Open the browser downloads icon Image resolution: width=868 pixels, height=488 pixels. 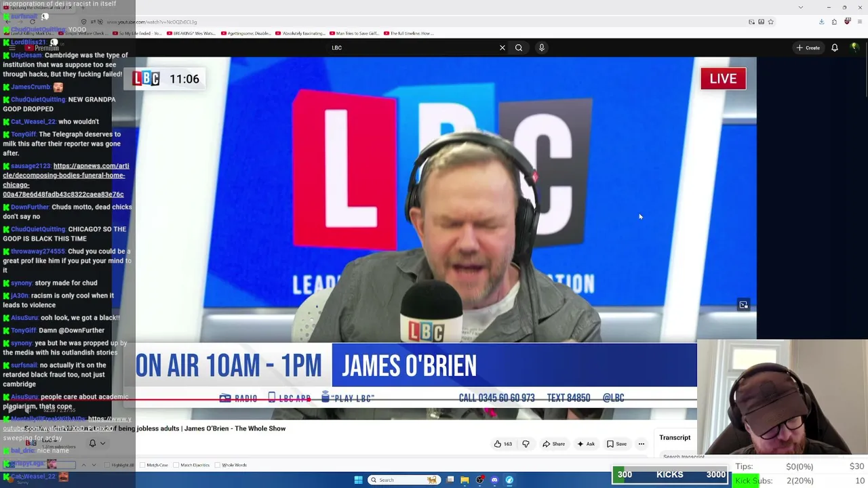click(821, 22)
